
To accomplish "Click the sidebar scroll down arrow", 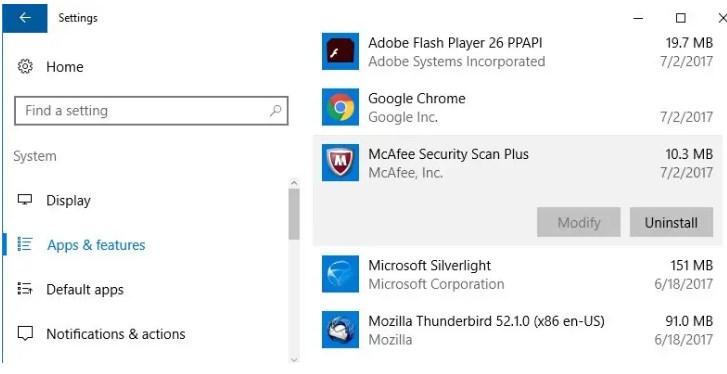I will tap(293, 359).
